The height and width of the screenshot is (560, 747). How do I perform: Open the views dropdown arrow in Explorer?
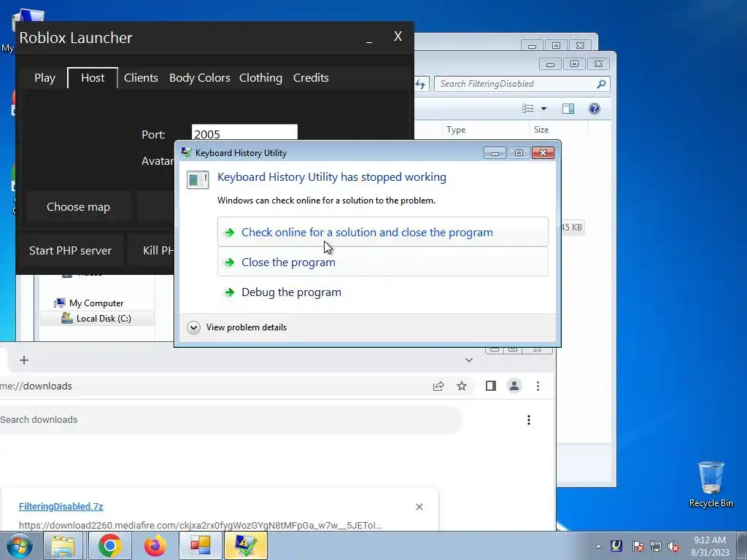click(543, 109)
